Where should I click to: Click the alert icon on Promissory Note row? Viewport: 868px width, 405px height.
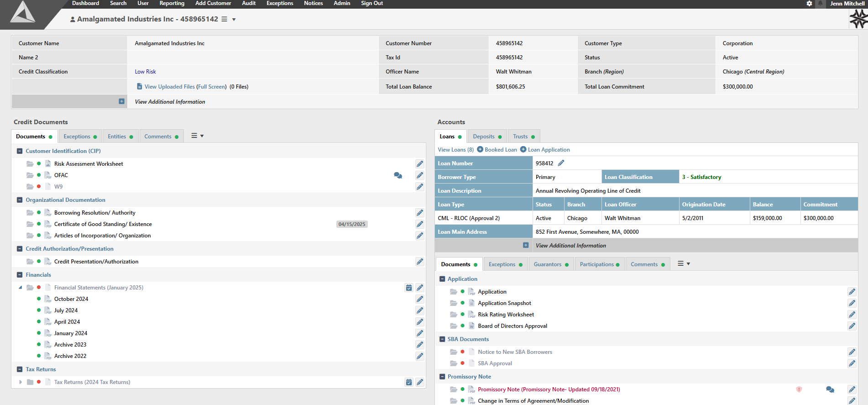[x=799, y=389]
